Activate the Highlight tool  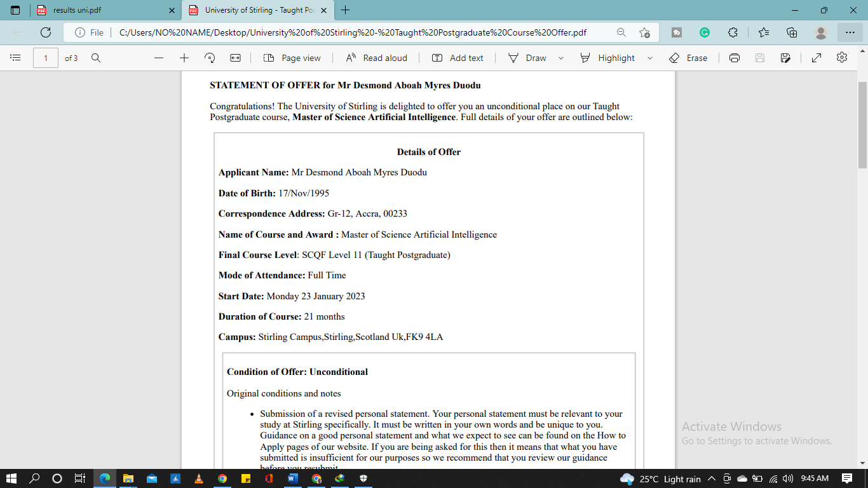pos(607,58)
